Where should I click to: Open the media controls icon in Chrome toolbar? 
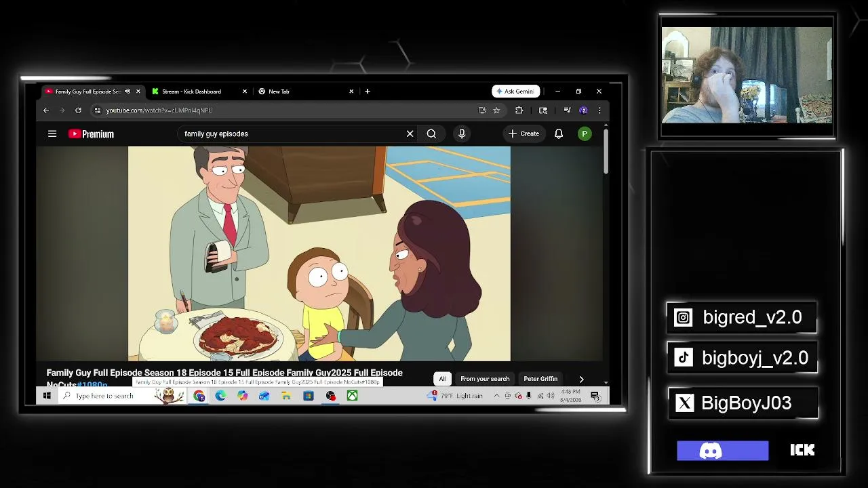tap(567, 110)
